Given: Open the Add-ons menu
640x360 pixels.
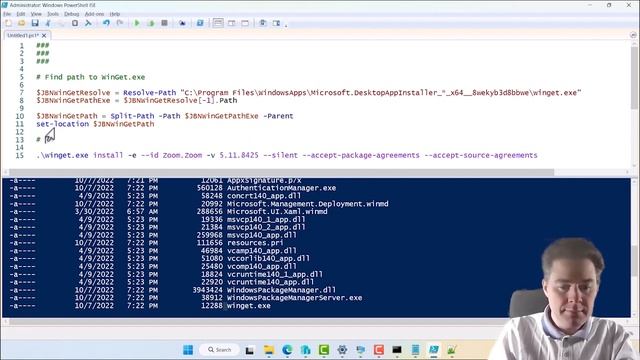Looking at the screenshot, I should tap(94, 14).
